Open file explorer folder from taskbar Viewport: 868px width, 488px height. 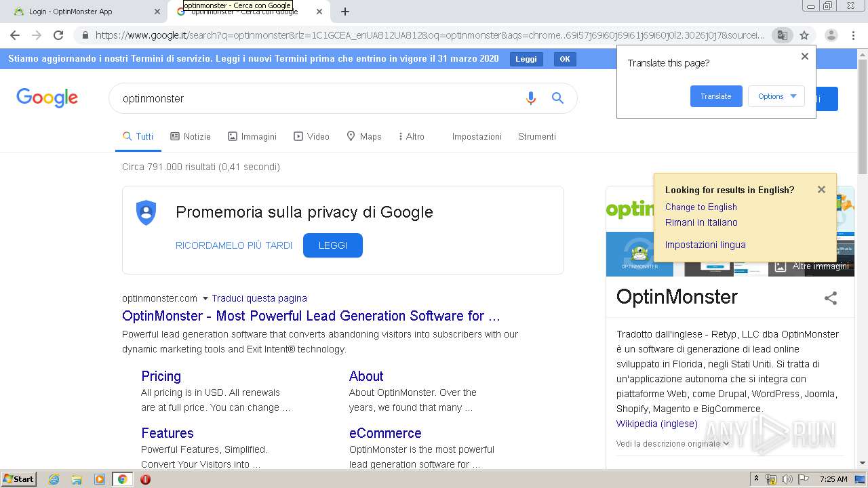click(77, 479)
